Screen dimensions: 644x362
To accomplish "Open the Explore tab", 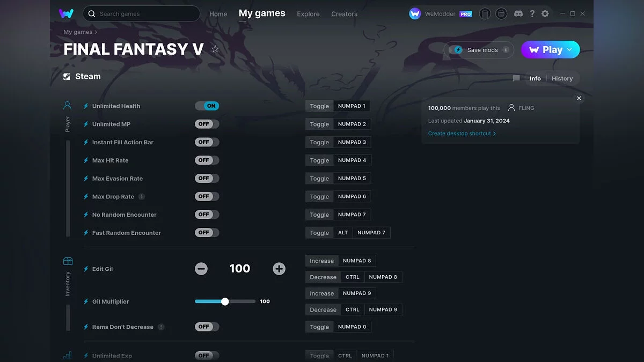I will (308, 14).
